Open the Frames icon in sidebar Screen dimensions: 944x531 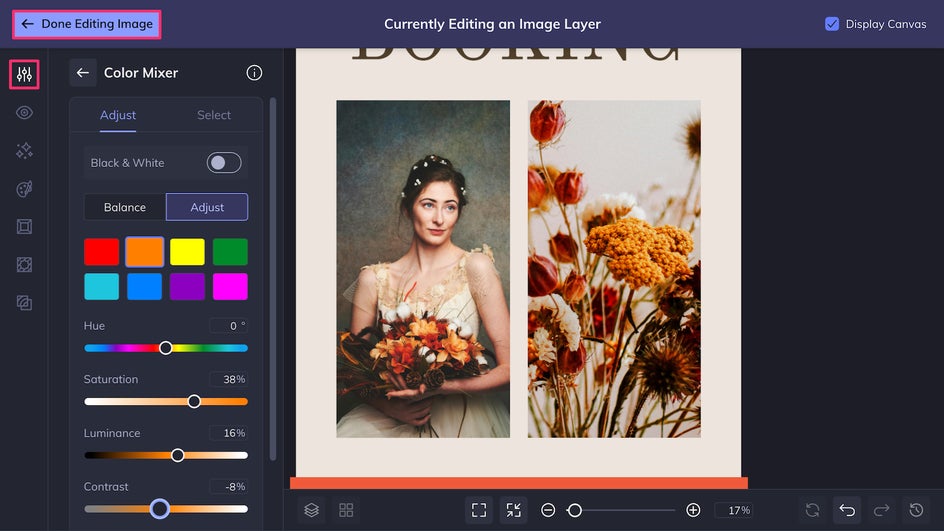(x=24, y=227)
